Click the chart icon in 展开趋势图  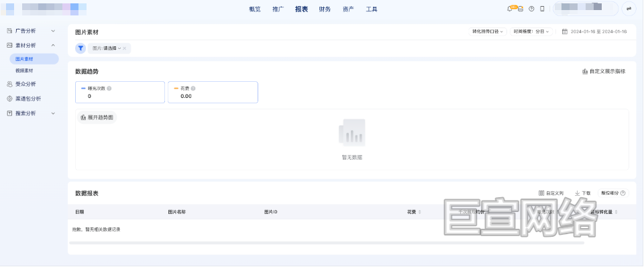(83, 117)
